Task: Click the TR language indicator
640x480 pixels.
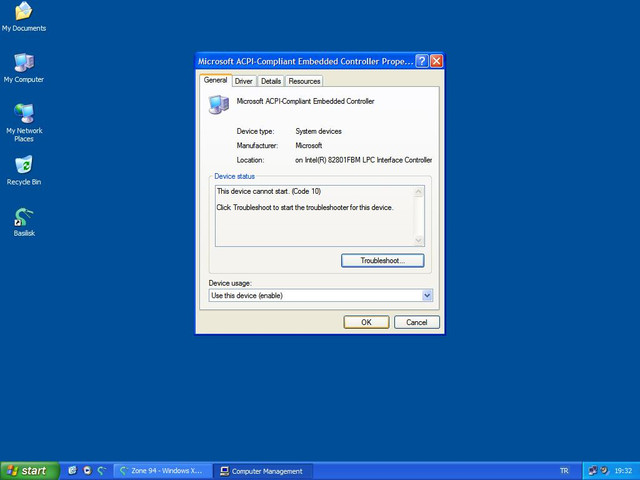Action: [564, 471]
